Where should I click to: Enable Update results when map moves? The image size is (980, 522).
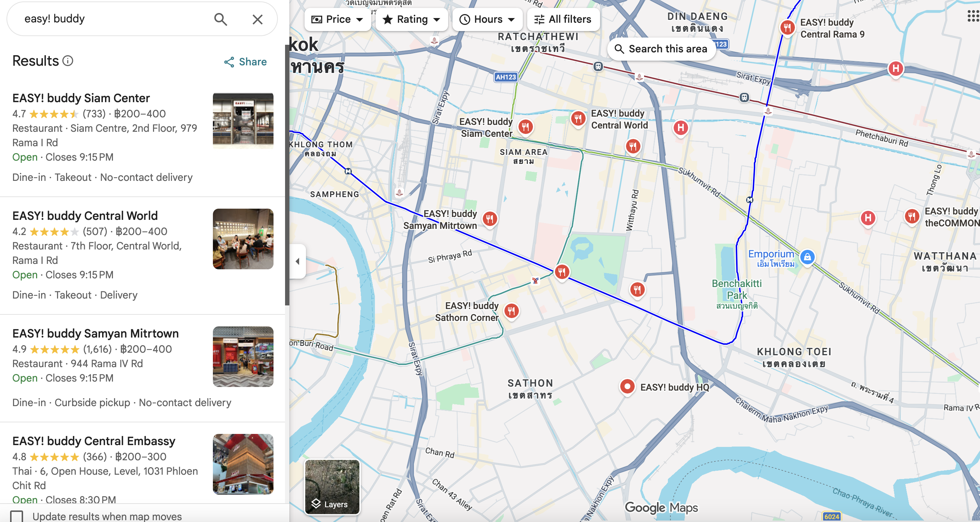point(17,516)
